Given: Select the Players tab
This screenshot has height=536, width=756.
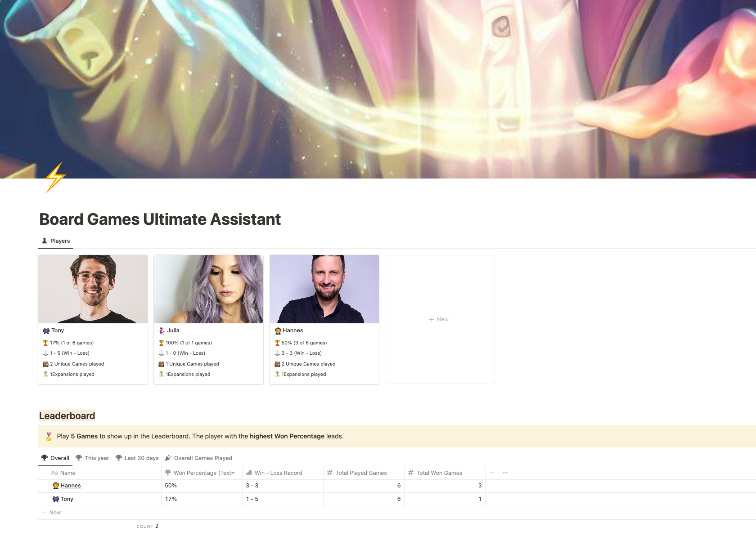Looking at the screenshot, I should click(x=56, y=241).
